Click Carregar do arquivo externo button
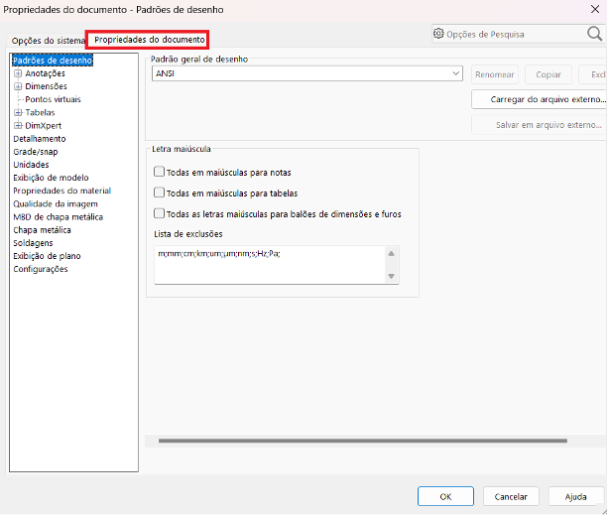Viewport: 610px width, 516px height. click(538, 100)
